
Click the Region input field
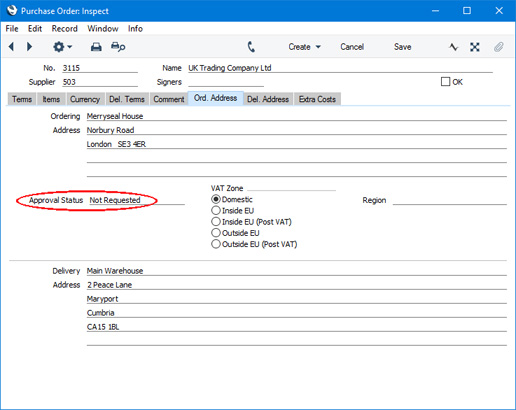[x=450, y=200]
